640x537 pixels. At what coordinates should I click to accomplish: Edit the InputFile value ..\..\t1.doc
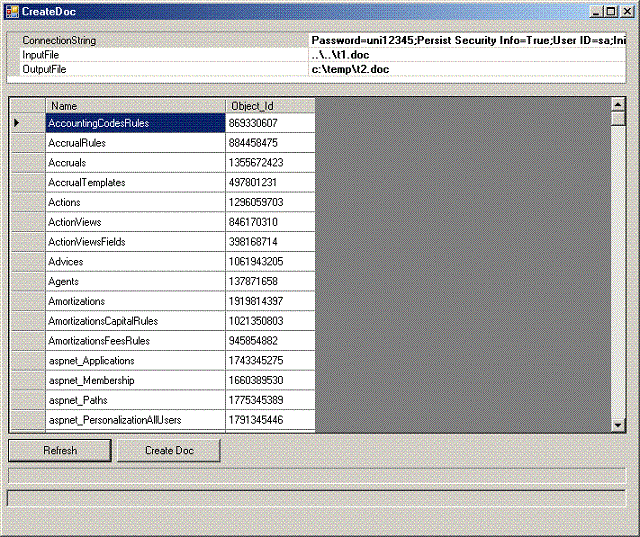click(467, 55)
